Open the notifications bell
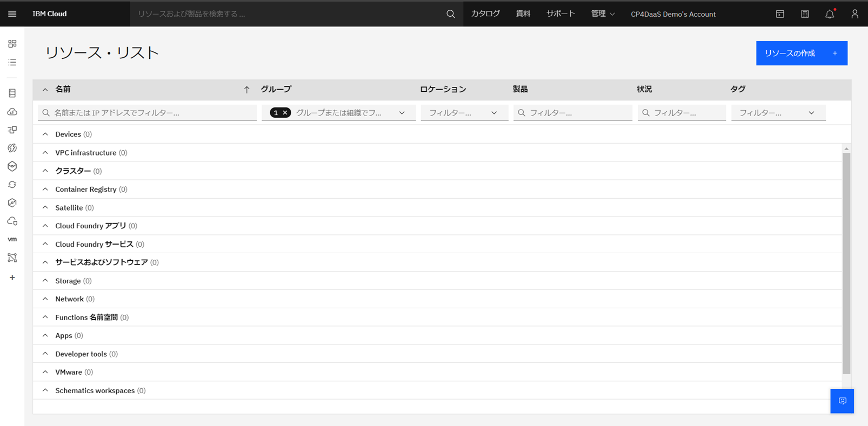 [830, 14]
